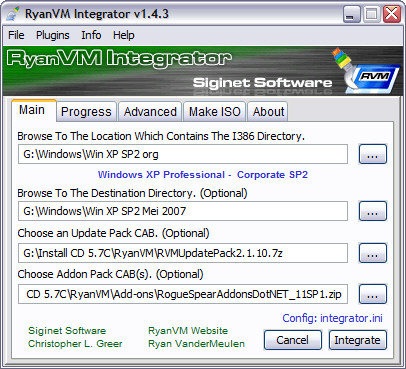Open the Help menu
The width and height of the screenshot is (406, 369).
pos(124,35)
